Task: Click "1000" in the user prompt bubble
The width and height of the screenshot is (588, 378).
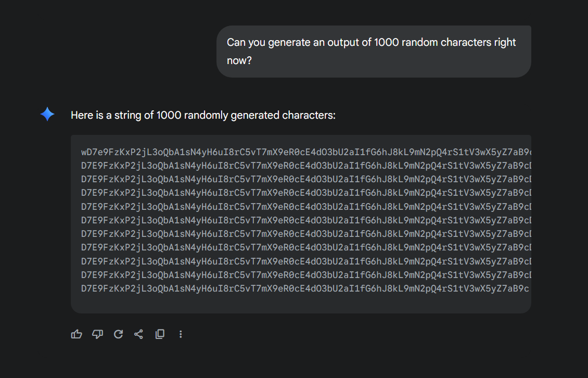Action: [x=387, y=42]
